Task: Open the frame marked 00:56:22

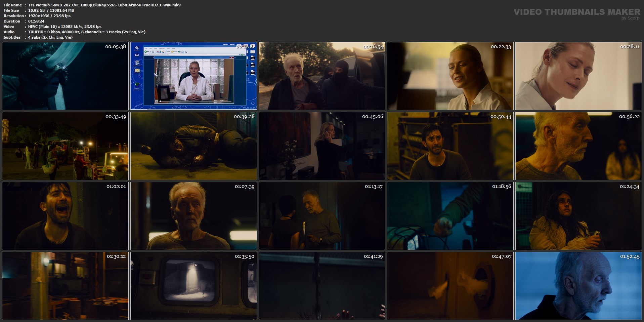Action: click(x=578, y=146)
